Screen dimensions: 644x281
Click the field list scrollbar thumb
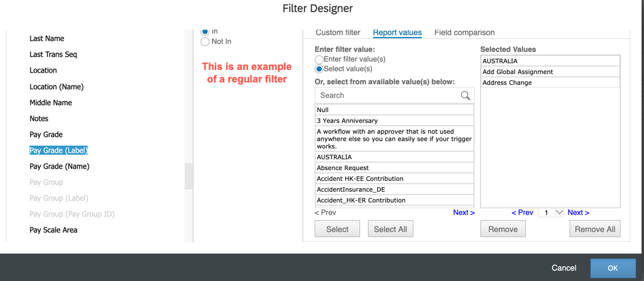coord(189,176)
